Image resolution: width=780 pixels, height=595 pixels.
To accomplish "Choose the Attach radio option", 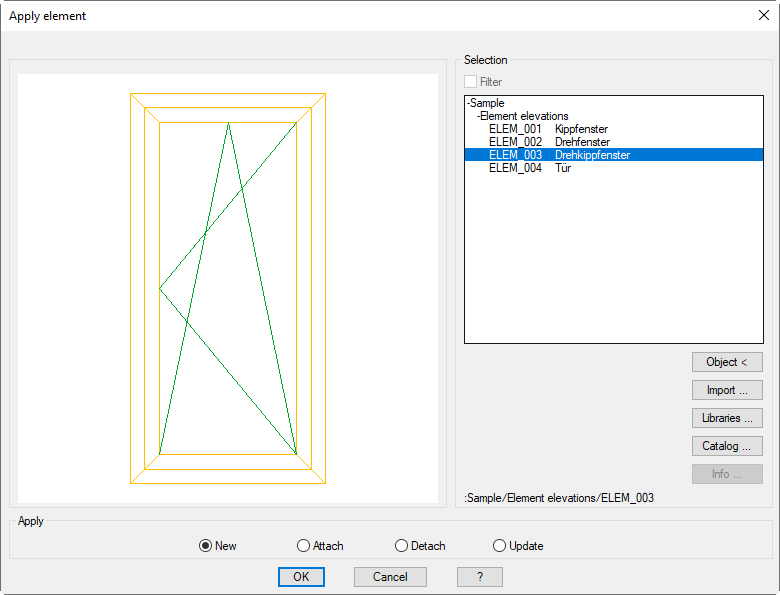I will click(304, 546).
